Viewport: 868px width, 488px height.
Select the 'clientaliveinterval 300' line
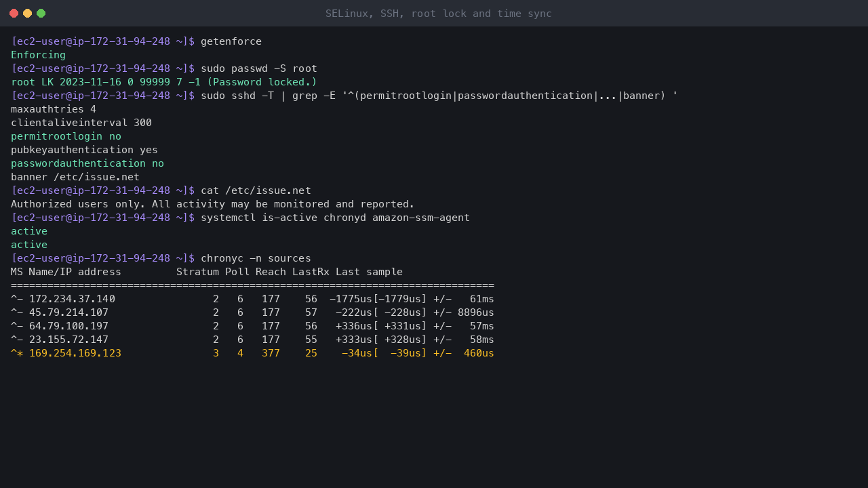point(81,123)
